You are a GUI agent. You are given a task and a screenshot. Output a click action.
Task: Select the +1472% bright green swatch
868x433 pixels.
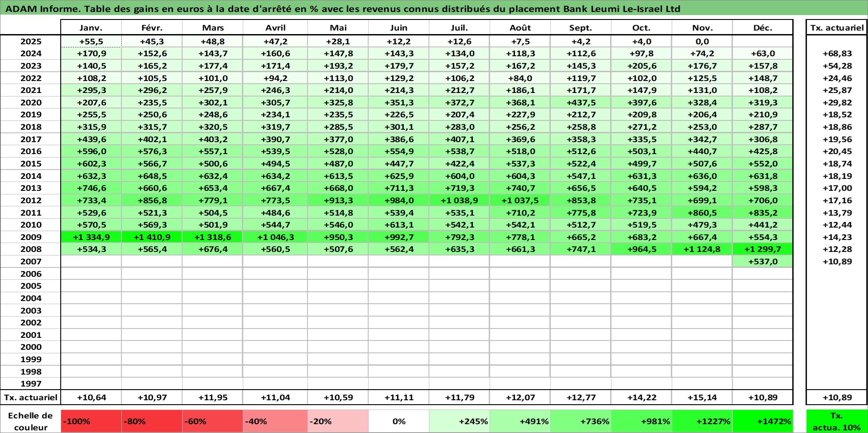coord(763,421)
